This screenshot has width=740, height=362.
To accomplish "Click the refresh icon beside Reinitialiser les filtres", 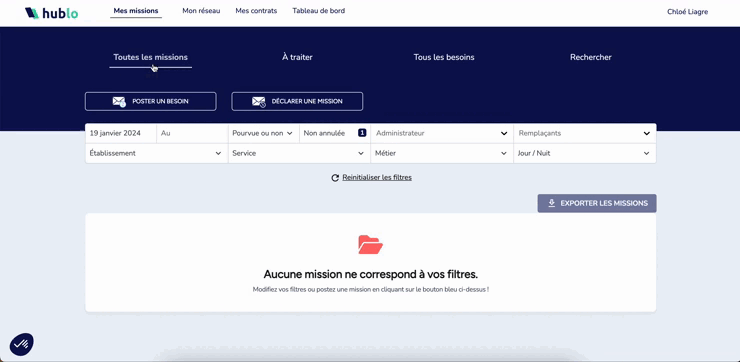I will [x=335, y=178].
